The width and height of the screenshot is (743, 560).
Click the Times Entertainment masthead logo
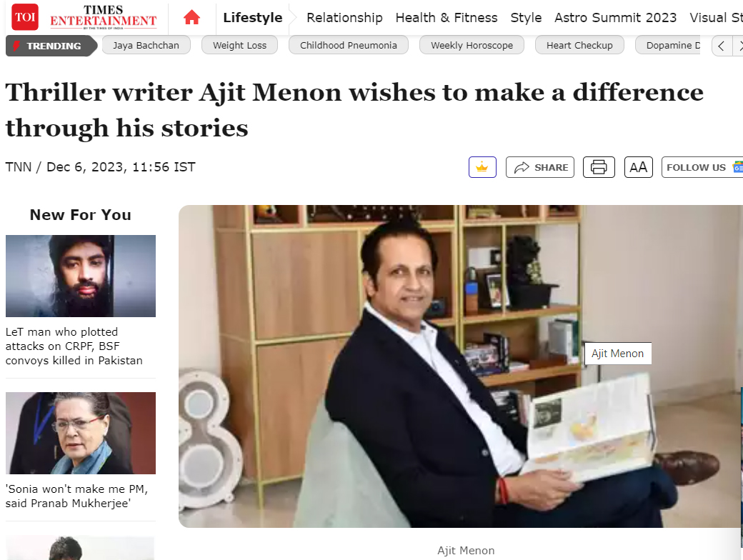point(106,17)
